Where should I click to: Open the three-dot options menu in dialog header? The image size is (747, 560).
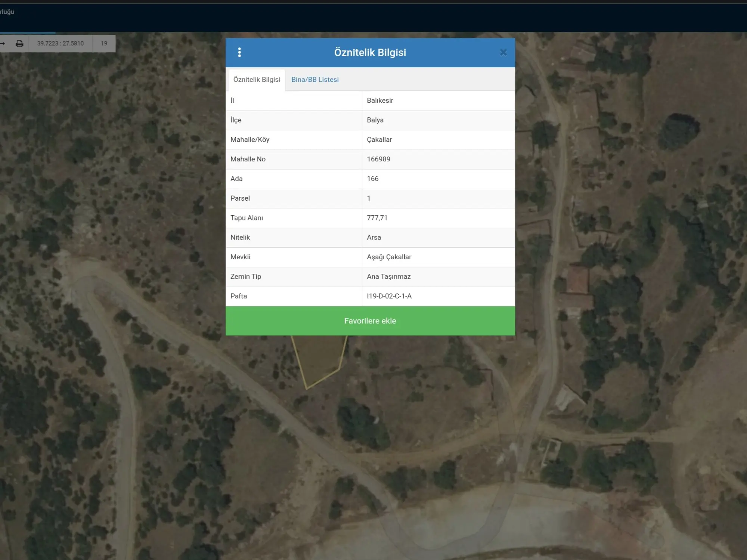(239, 52)
